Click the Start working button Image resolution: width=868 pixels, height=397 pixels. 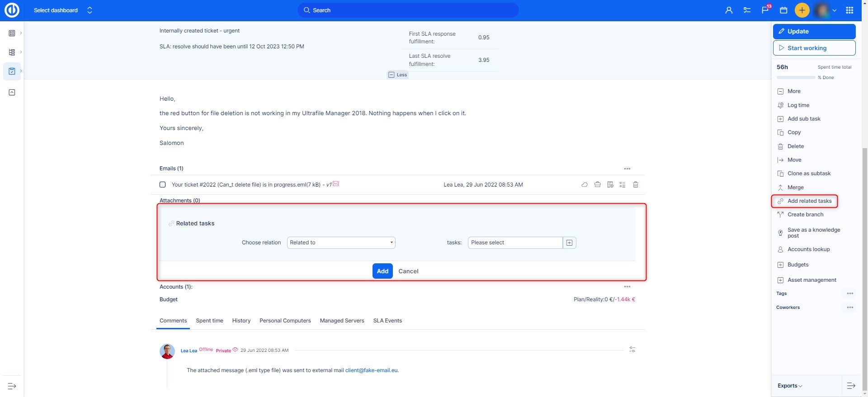[814, 48]
